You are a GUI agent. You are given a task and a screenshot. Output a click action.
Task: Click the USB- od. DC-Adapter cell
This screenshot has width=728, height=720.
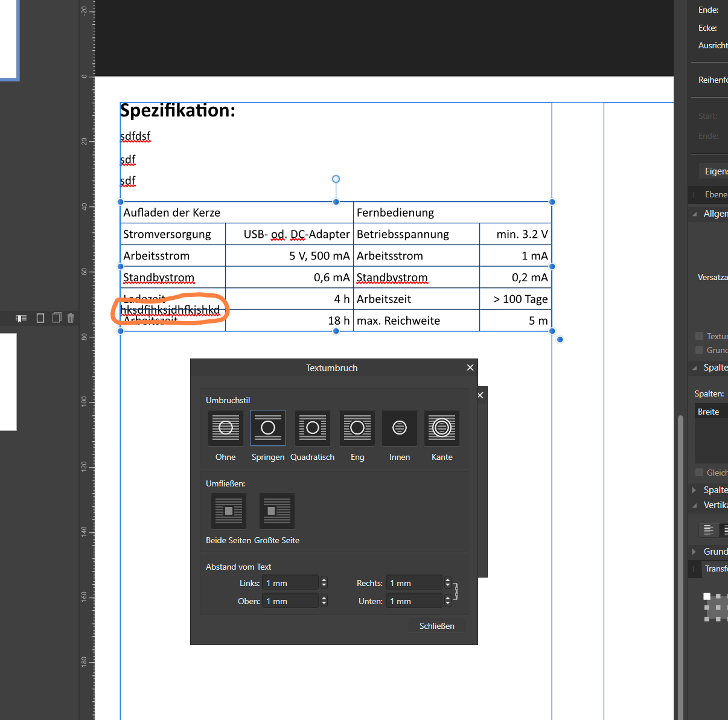tap(289, 234)
